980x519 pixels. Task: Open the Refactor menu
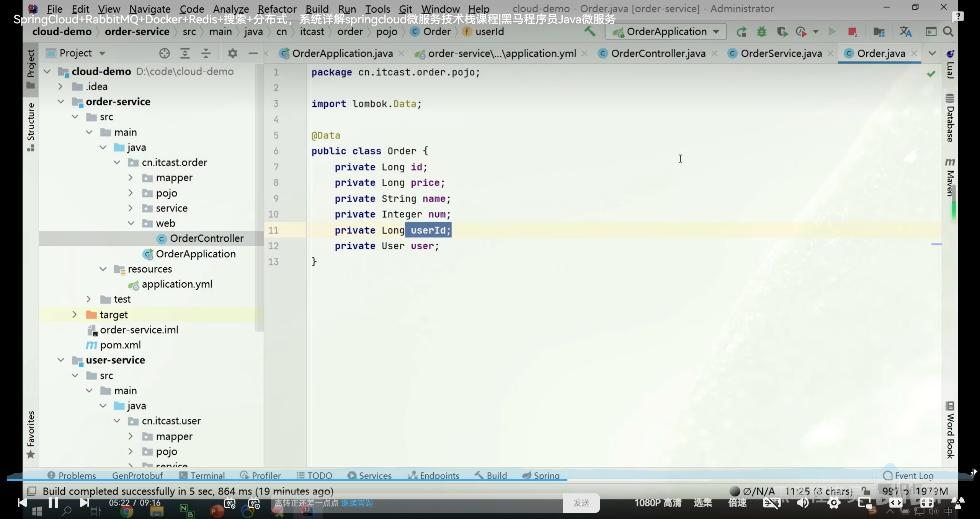[277, 8]
